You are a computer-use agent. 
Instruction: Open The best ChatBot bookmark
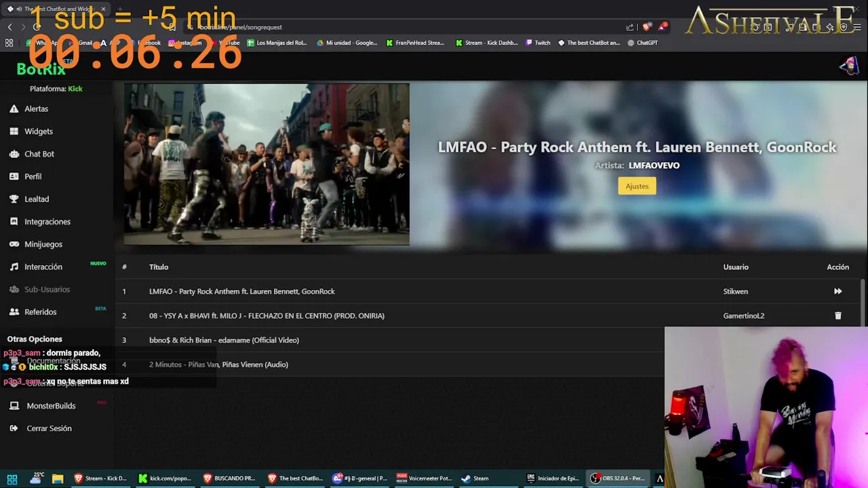point(589,43)
